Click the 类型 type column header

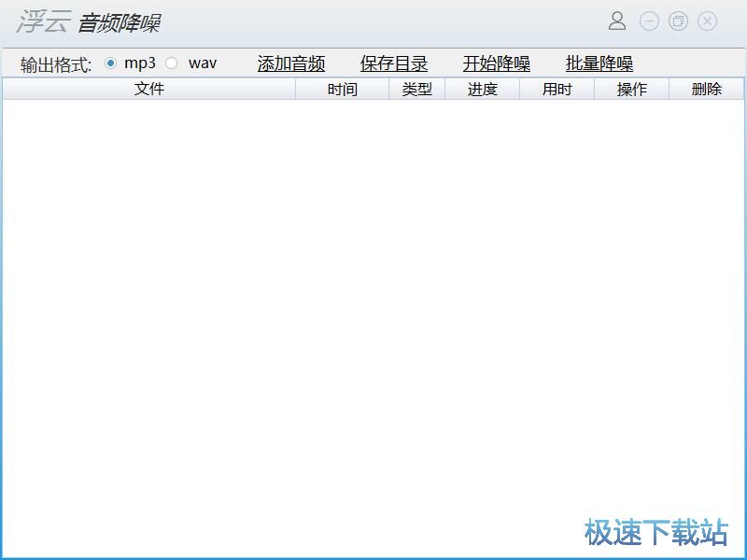416,89
